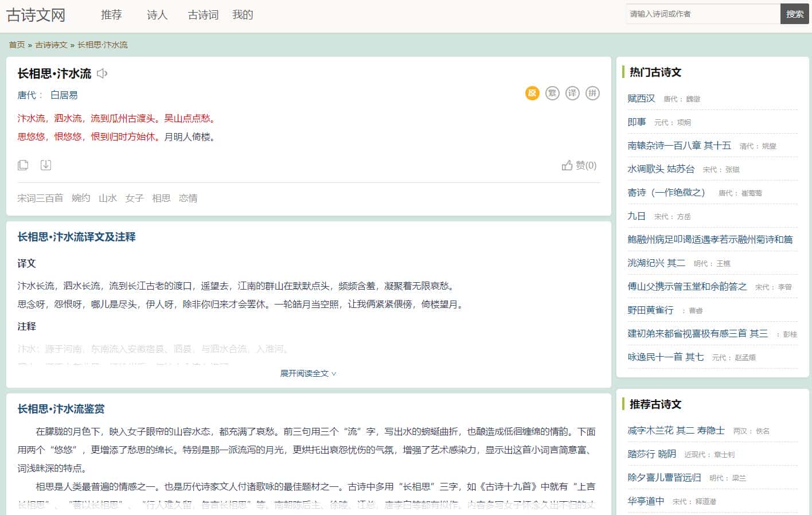Open author 白居易 link
Screen dimensions: 812x515
click(64, 95)
